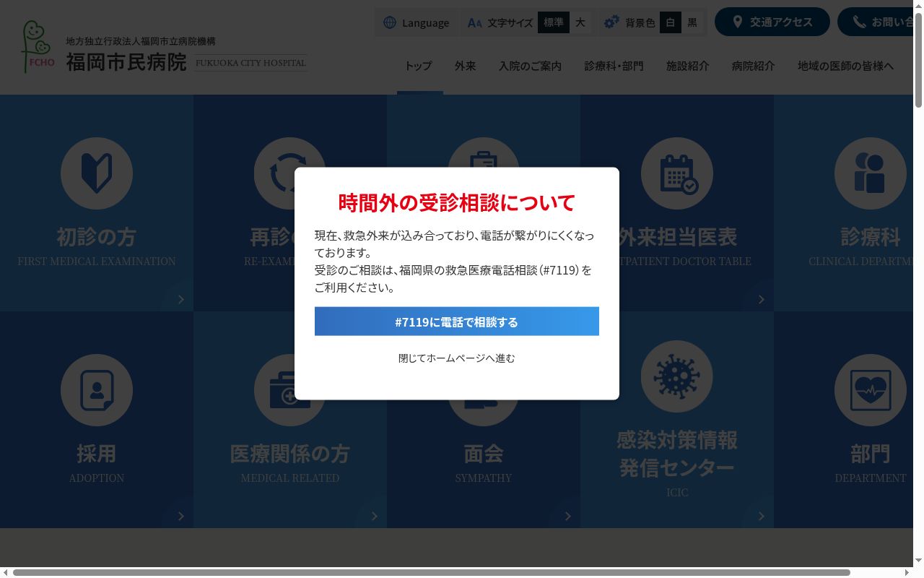924x578 pixels.
Task: Switch background color to 黒
Action: (692, 22)
